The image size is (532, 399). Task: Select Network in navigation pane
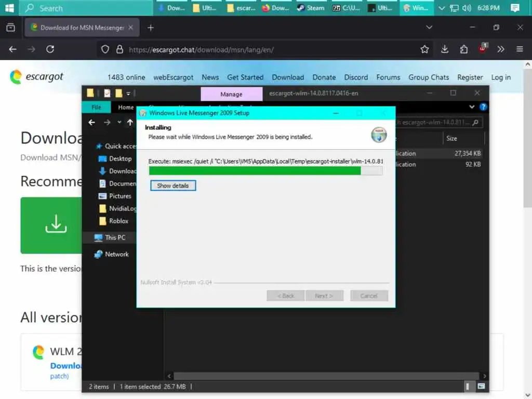pyautogui.click(x=111, y=254)
